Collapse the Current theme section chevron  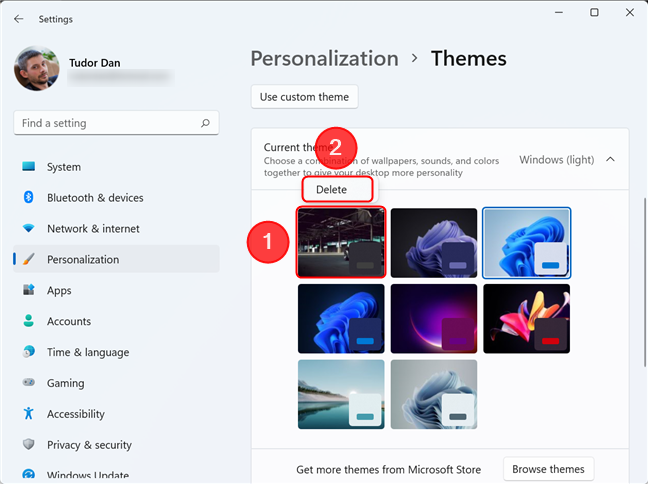[x=610, y=160]
